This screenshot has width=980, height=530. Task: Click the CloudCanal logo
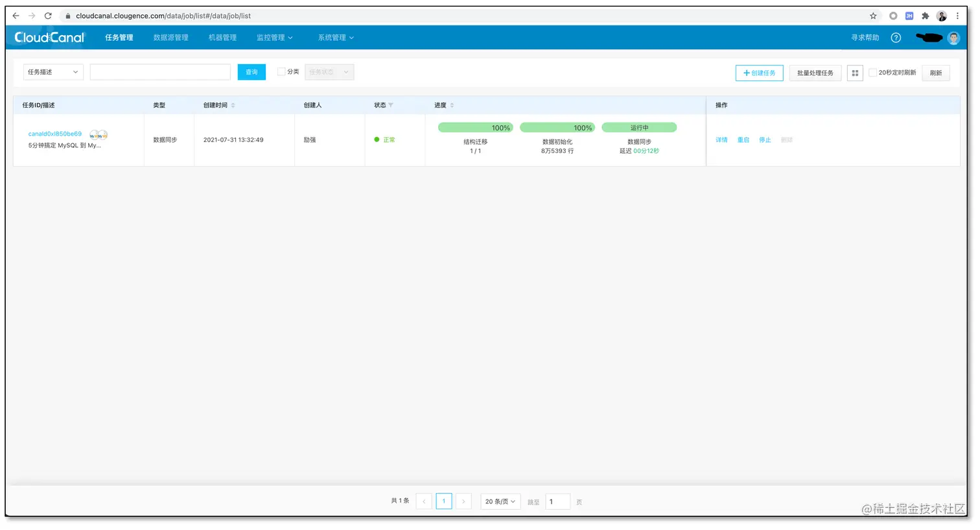[49, 38]
